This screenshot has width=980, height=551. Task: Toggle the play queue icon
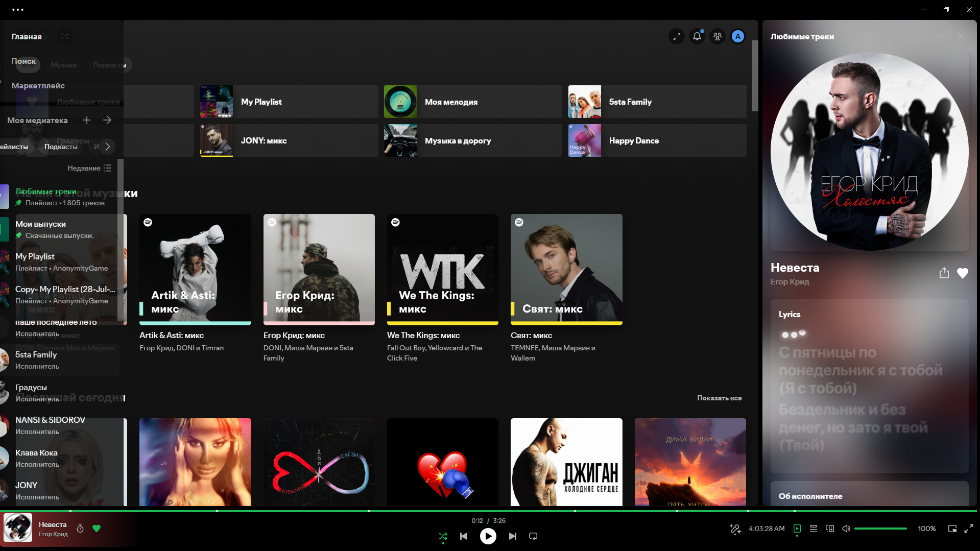click(x=814, y=529)
